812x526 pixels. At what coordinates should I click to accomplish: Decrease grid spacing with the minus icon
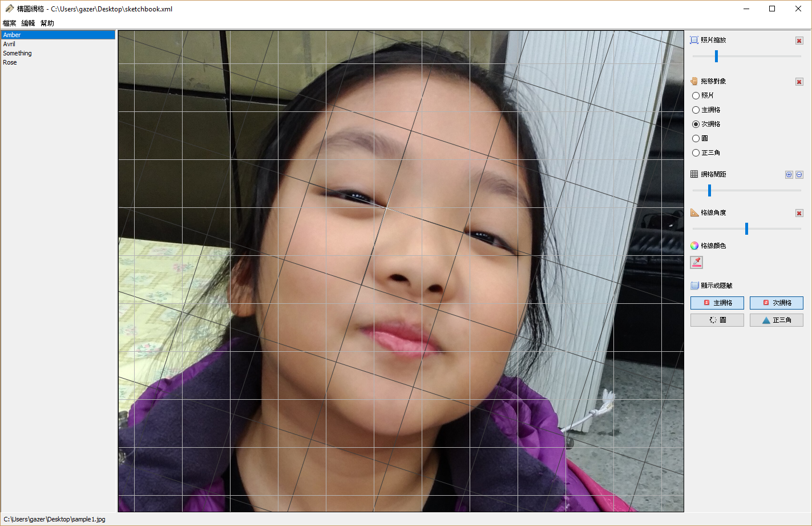click(x=799, y=175)
